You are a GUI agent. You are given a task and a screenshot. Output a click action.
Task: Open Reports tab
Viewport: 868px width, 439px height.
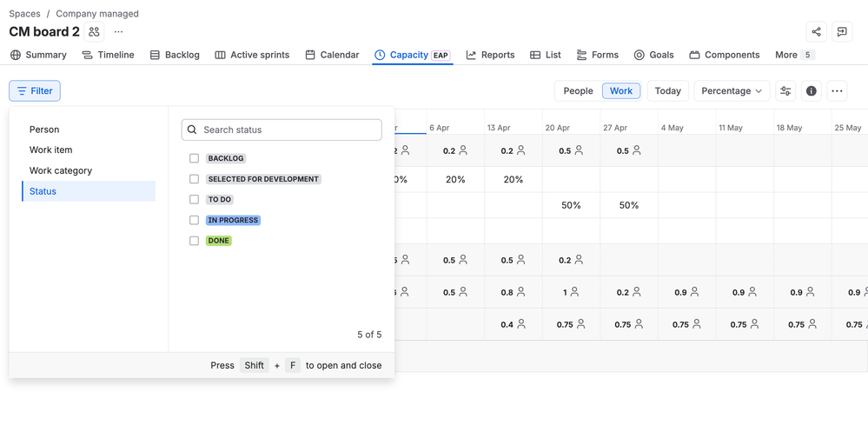click(490, 55)
